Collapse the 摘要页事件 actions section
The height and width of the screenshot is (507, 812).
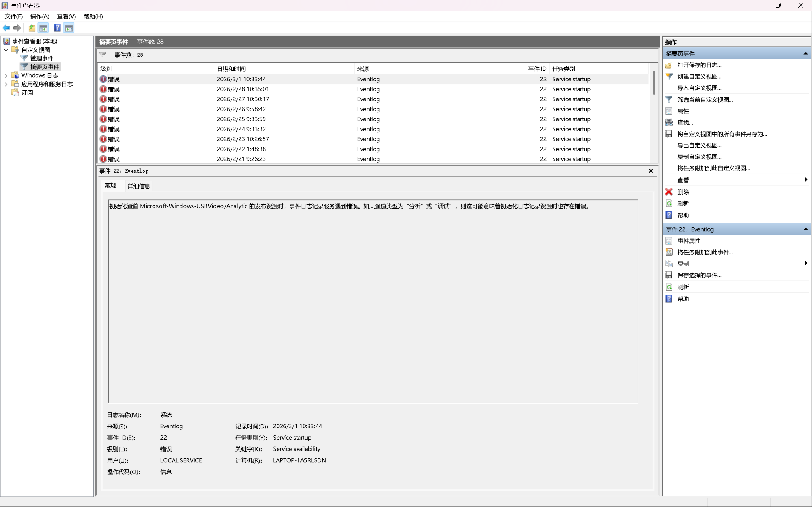tap(805, 54)
